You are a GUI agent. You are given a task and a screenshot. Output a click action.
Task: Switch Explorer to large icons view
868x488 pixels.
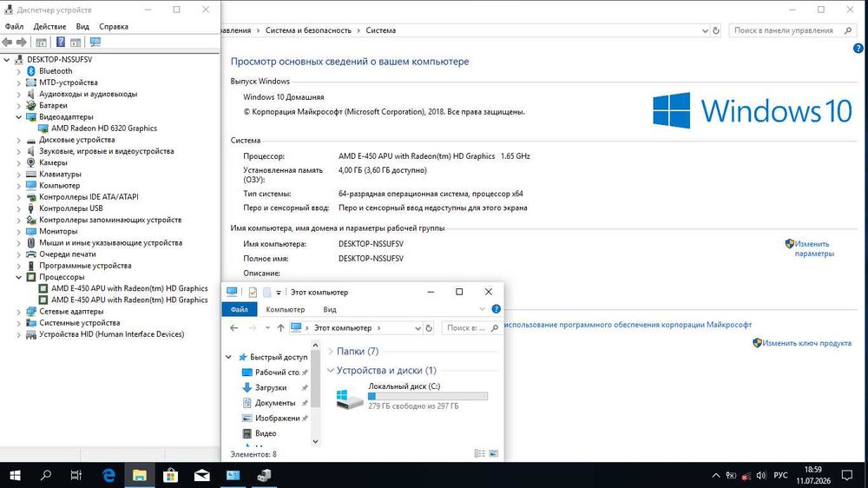click(x=493, y=453)
